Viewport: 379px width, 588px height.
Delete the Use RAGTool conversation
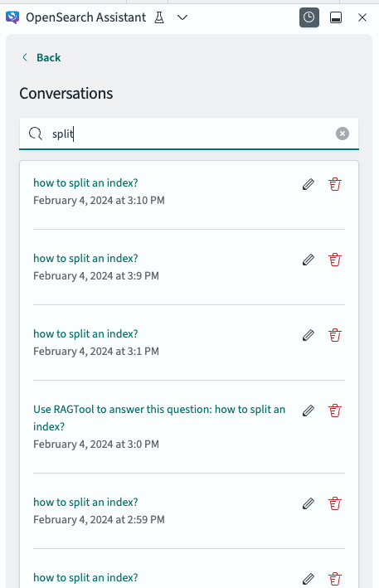[x=335, y=411]
